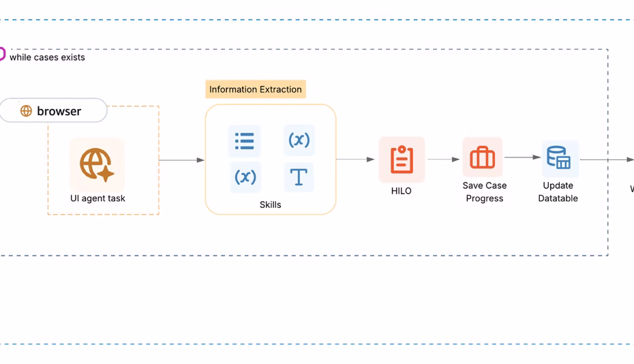Click the arrow connecting Skills to HILO
This screenshot has height=364, width=634.
coord(355,160)
